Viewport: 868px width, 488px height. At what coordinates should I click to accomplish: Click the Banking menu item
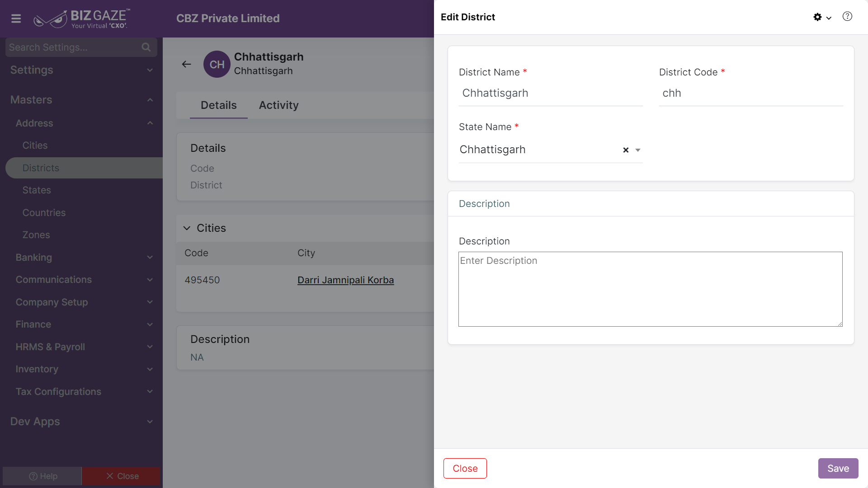click(x=34, y=258)
